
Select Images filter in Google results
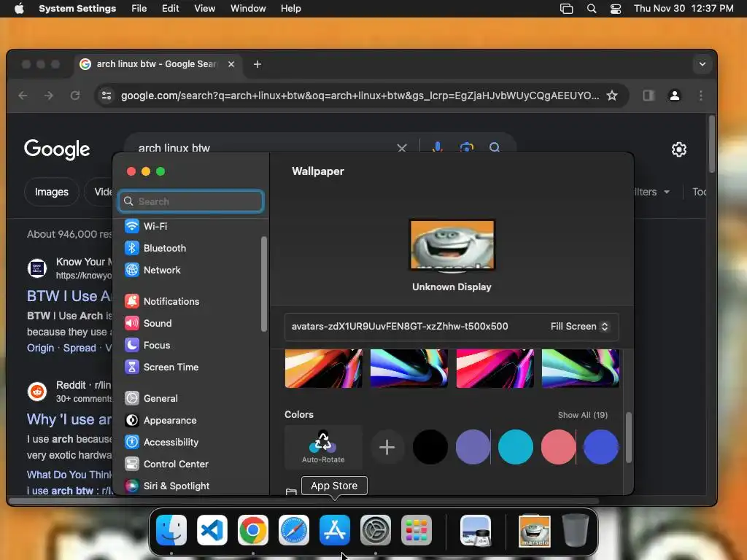pyautogui.click(x=52, y=192)
